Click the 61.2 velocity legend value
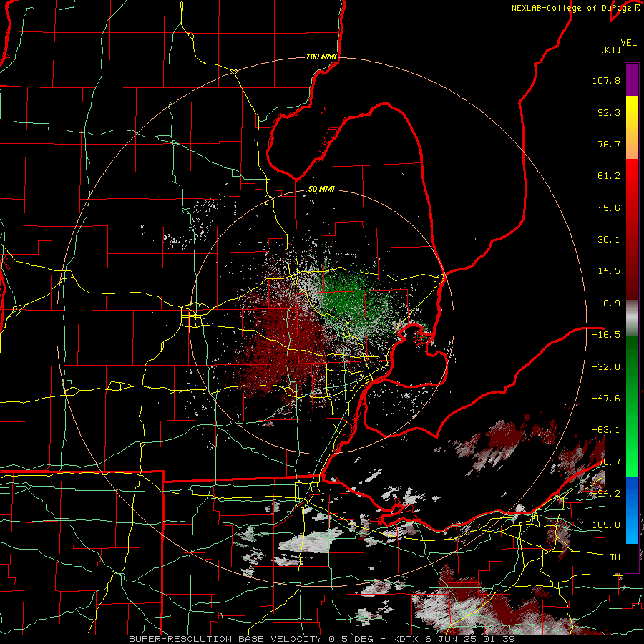 (609, 176)
